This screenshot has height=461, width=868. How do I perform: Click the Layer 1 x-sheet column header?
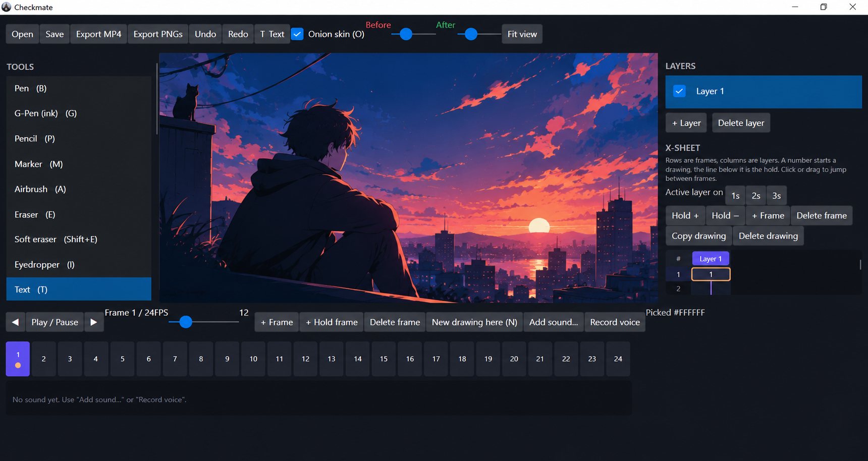pos(711,259)
